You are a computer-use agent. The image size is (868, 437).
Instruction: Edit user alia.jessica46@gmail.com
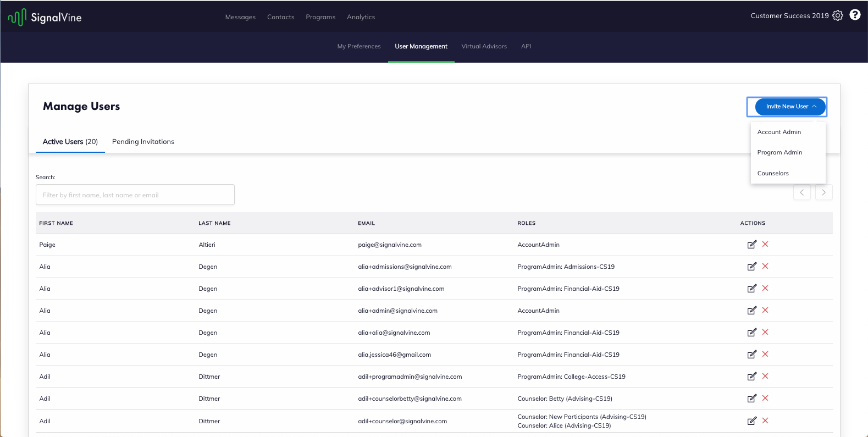point(751,355)
